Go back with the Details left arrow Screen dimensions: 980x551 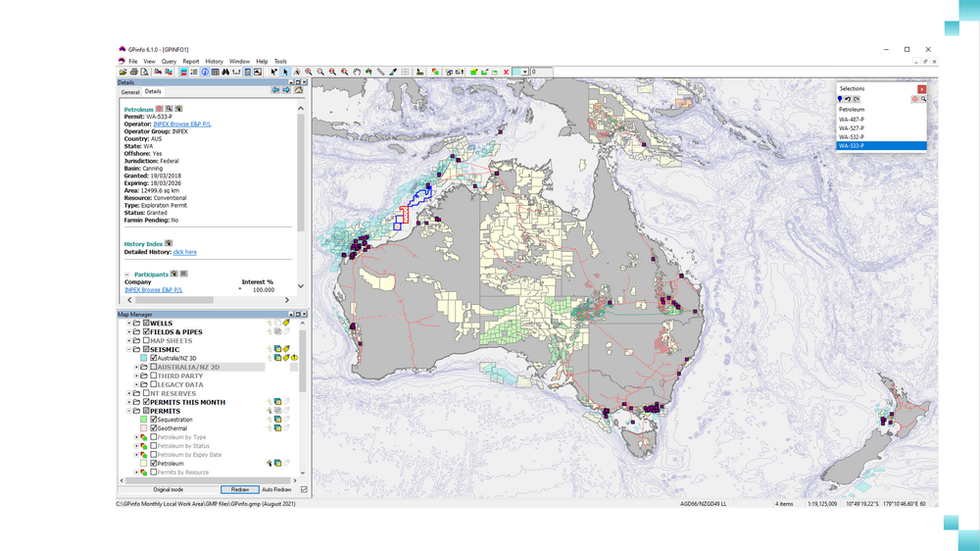275,90
